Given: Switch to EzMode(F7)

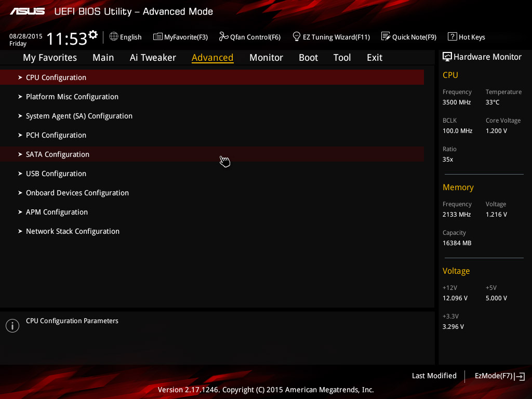Looking at the screenshot, I should coord(500,376).
